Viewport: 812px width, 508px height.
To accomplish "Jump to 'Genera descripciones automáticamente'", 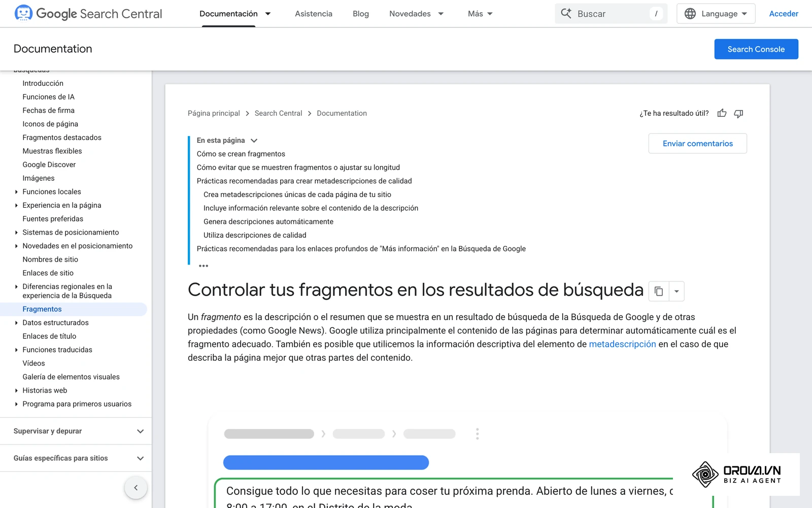I will coord(268,221).
